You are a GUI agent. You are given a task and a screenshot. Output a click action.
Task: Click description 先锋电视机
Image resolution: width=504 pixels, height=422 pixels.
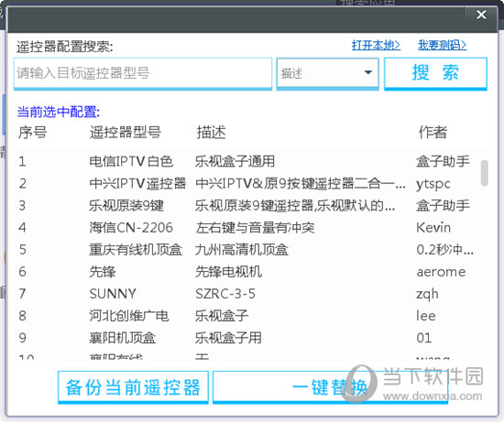tap(228, 272)
